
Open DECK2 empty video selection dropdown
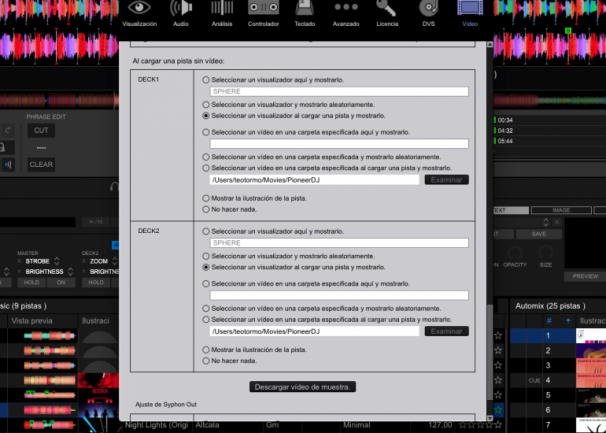(x=339, y=295)
